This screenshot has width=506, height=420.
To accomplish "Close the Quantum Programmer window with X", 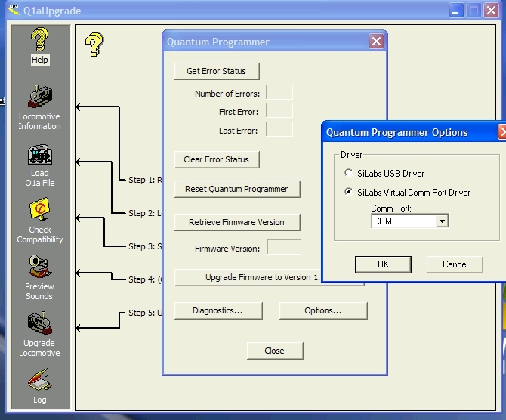I will coord(376,42).
